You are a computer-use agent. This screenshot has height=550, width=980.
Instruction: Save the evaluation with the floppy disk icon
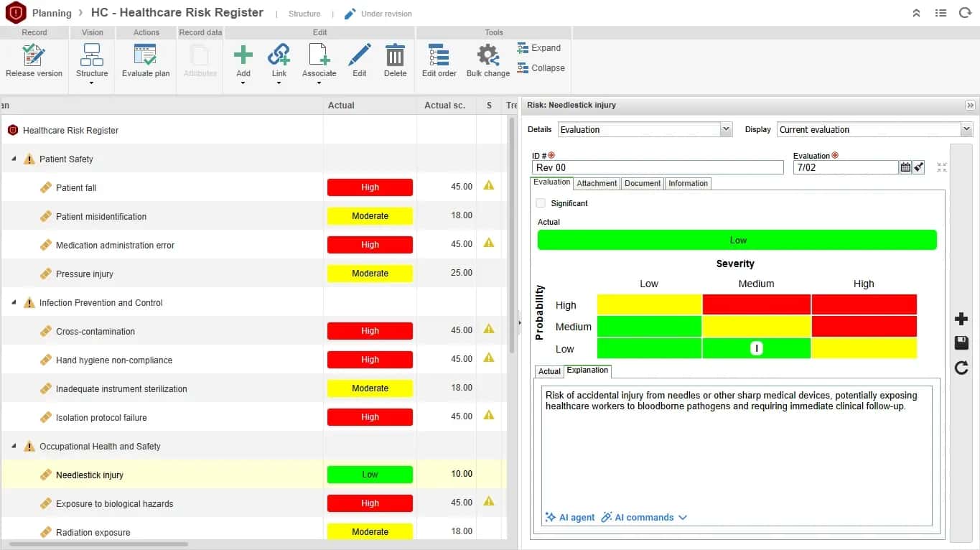tap(961, 343)
